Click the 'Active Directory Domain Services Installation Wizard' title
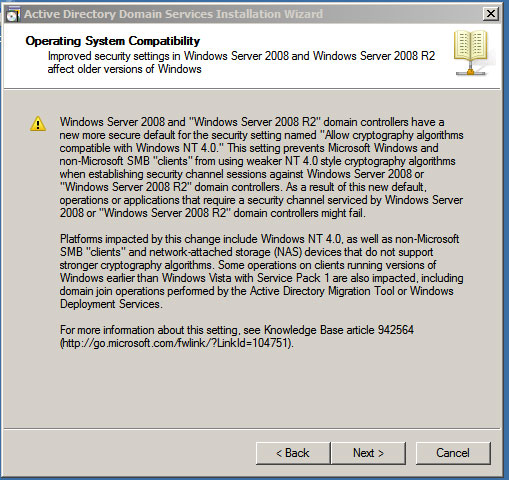509x480 pixels. coord(173,14)
